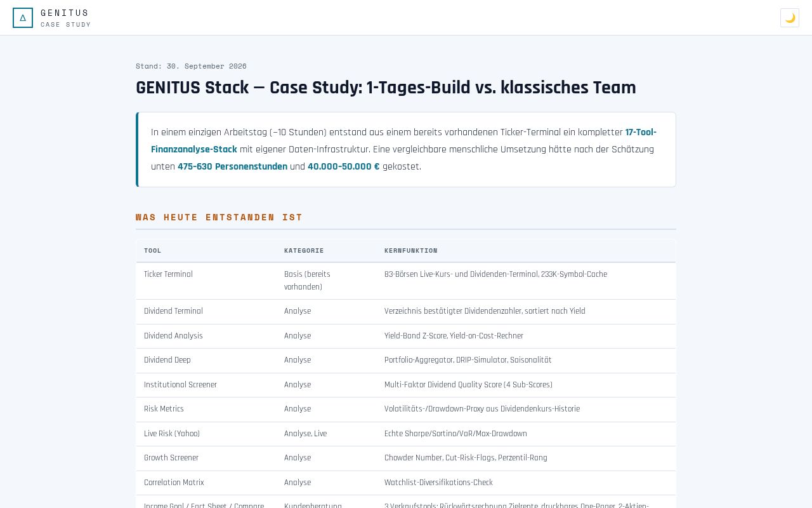The image size is (812, 508).
Task: Click the 'WAS HEUTE ENTSTANDEN IST' section heading
Action: click(x=219, y=217)
